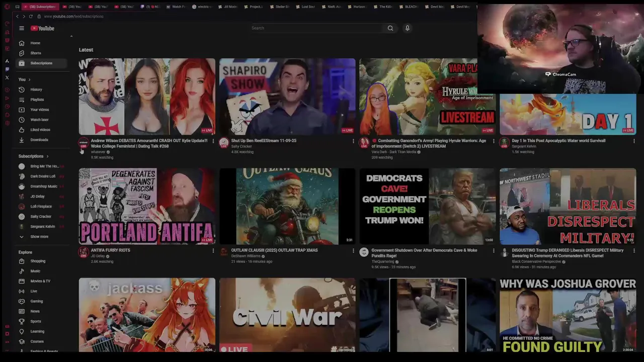The image size is (644, 362).
Task: Go back with browser back arrow
Action: (x=17, y=16)
